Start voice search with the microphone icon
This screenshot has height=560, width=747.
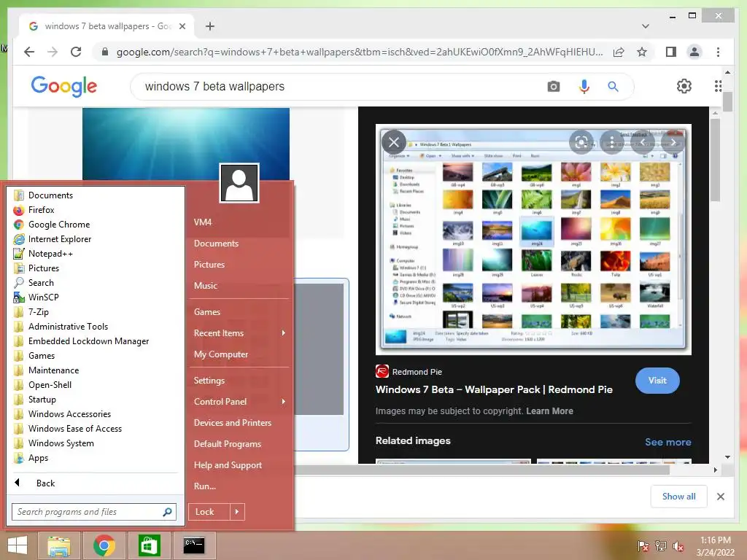point(584,87)
